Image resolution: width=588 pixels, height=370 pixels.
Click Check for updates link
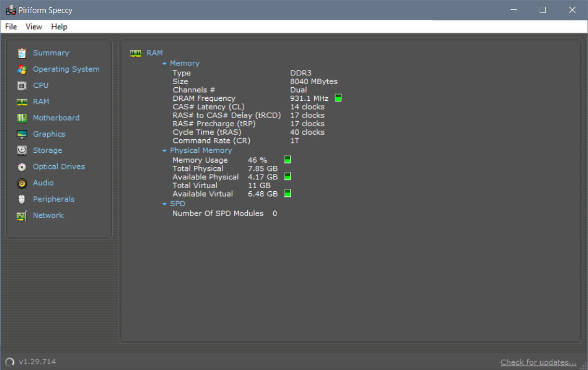click(x=538, y=362)
